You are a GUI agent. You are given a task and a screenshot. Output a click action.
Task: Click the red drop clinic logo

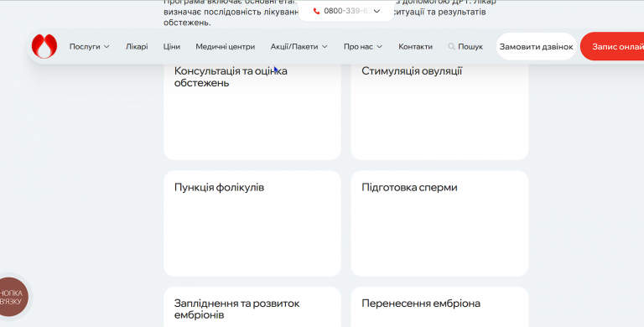(44, 46)
